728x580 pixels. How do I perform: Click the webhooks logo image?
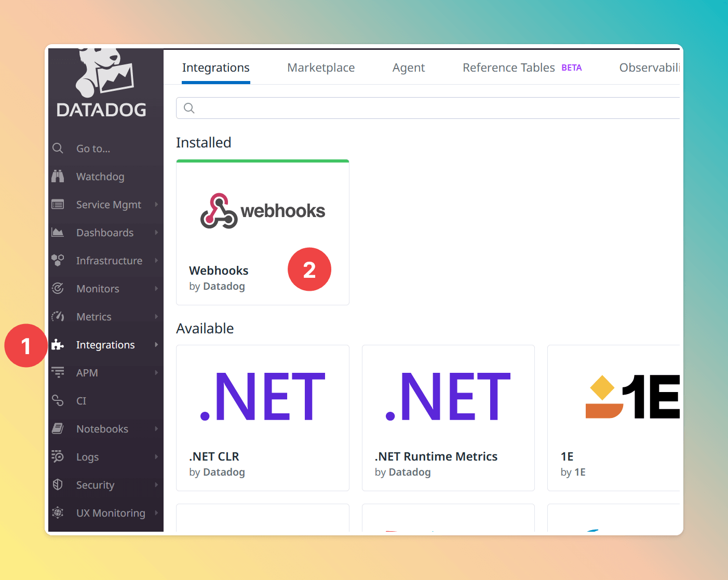point(263,211)
